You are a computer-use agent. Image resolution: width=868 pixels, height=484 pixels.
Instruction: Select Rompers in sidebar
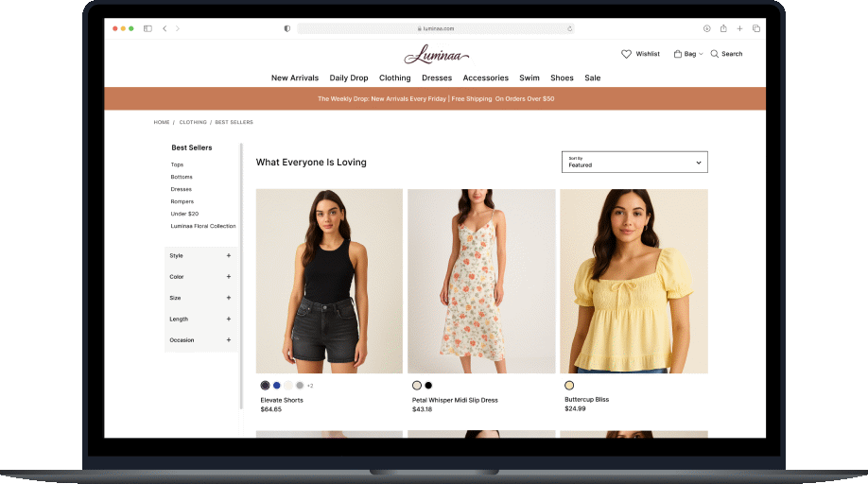point(182,201)
